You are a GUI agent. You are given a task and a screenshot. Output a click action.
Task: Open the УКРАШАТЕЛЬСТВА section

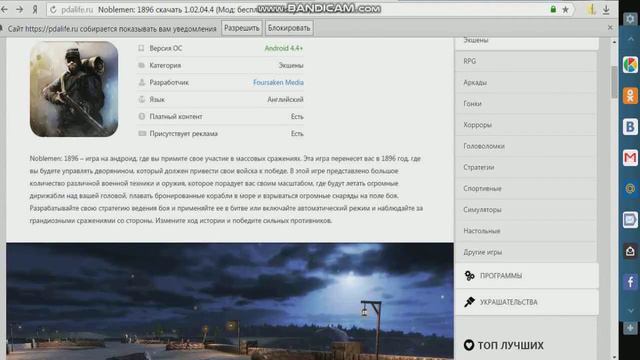527,302
